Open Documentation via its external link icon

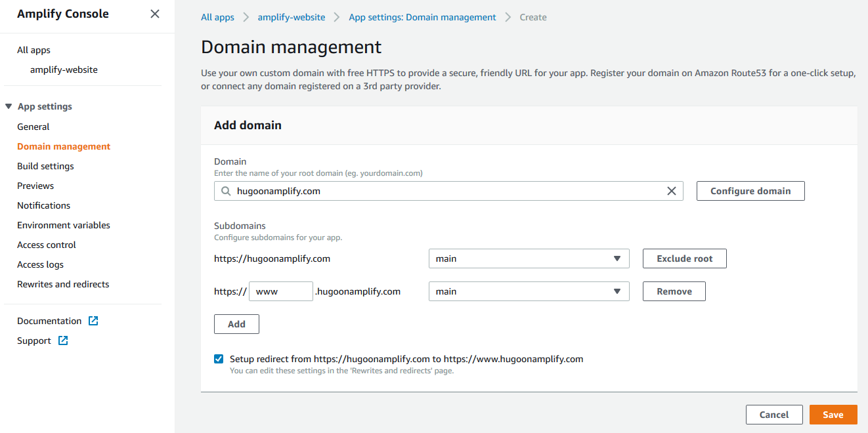coord(94,320)
